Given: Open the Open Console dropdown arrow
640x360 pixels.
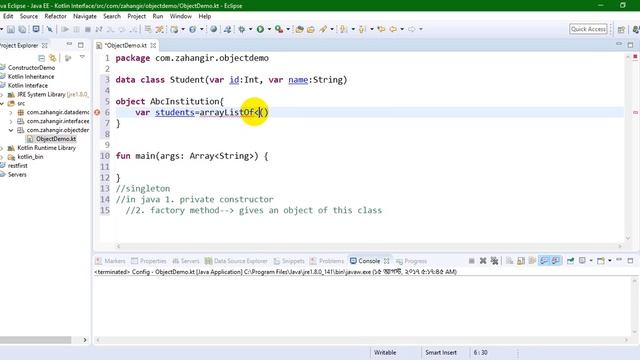Looking at the screenshot, I should 610,260.
